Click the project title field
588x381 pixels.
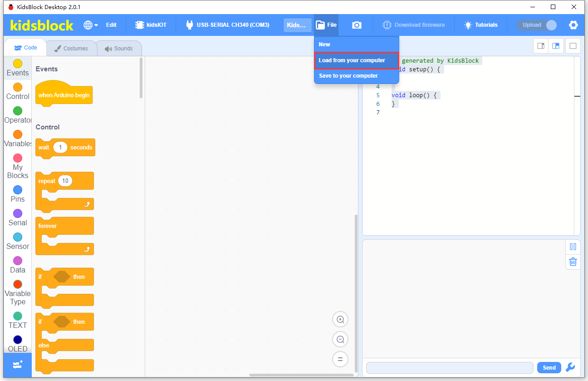click(x=298, y=25)
